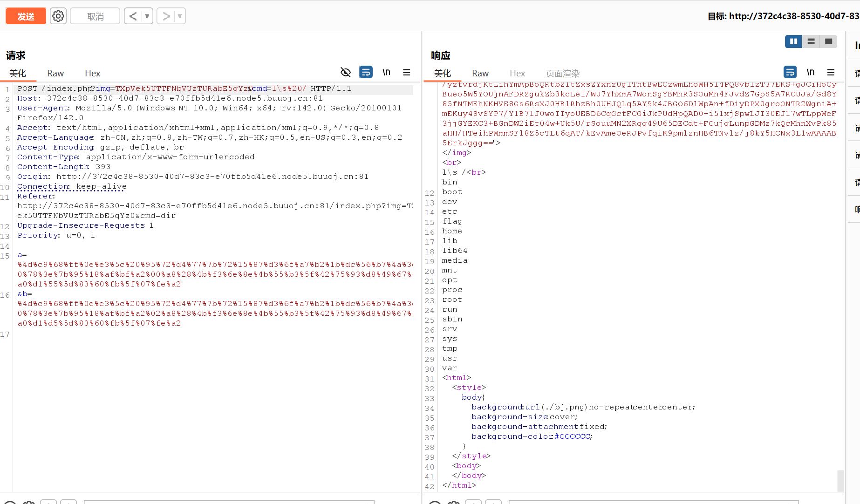The width and height of the screenshot is (860, 504).
Task: Click the Accept-Encoding header line
Action: pos(101,147)
